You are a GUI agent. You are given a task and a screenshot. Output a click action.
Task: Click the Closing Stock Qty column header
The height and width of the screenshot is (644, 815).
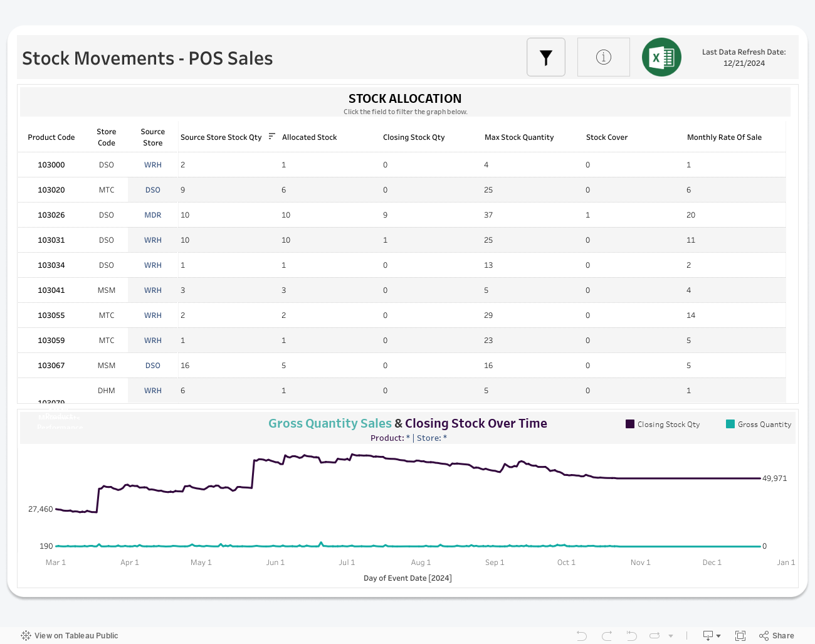pos(414,137)
